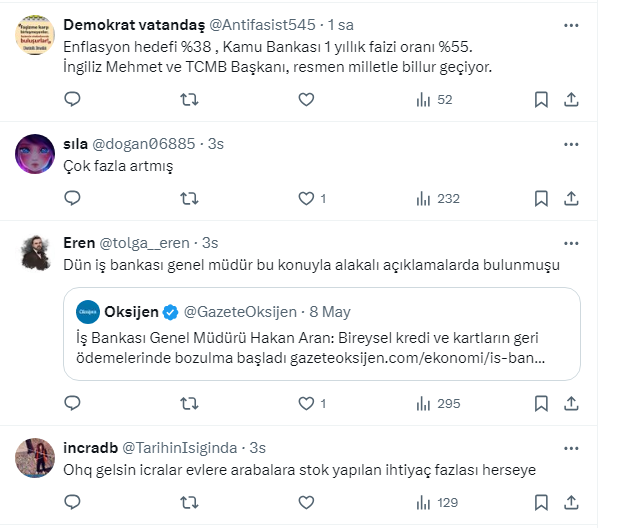
Task: Open more options for Demokrat vatandaş's tweet
Action: 570,25
